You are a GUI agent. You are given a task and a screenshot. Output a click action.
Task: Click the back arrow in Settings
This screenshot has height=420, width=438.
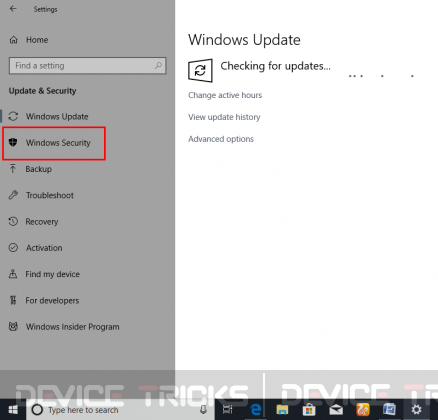click(13, 9)
